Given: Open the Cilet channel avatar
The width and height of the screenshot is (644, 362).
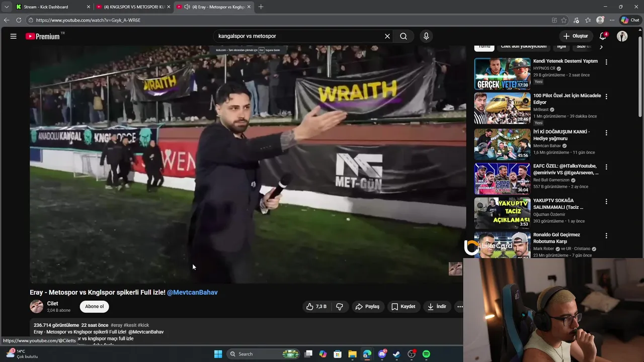Looking at the screenshot, I should [37, 306].
